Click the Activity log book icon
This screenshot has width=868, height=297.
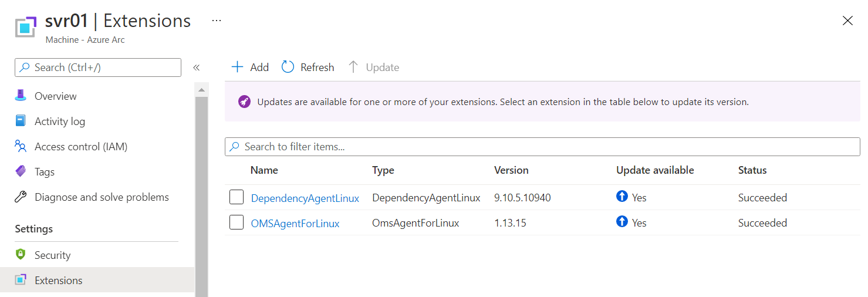tap(21, 121)
